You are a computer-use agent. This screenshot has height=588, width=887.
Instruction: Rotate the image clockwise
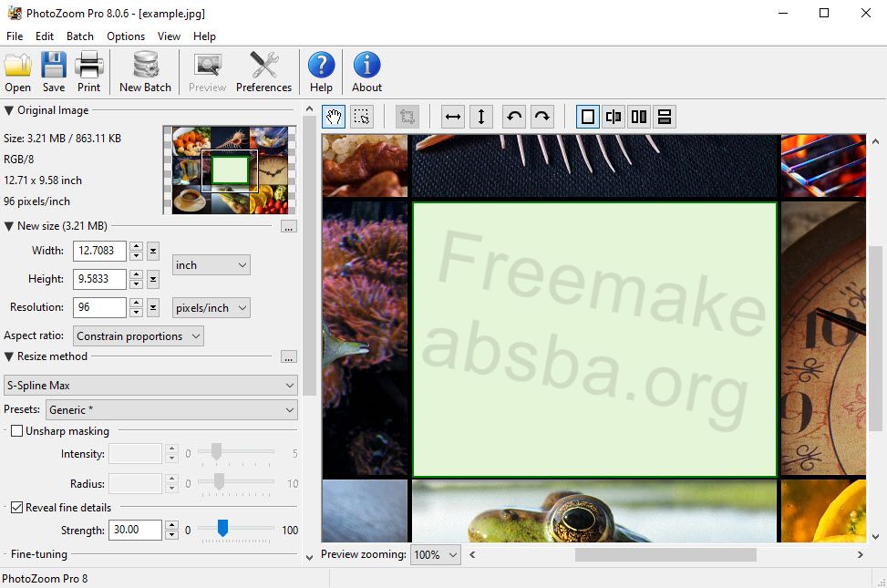coord(541,117)
